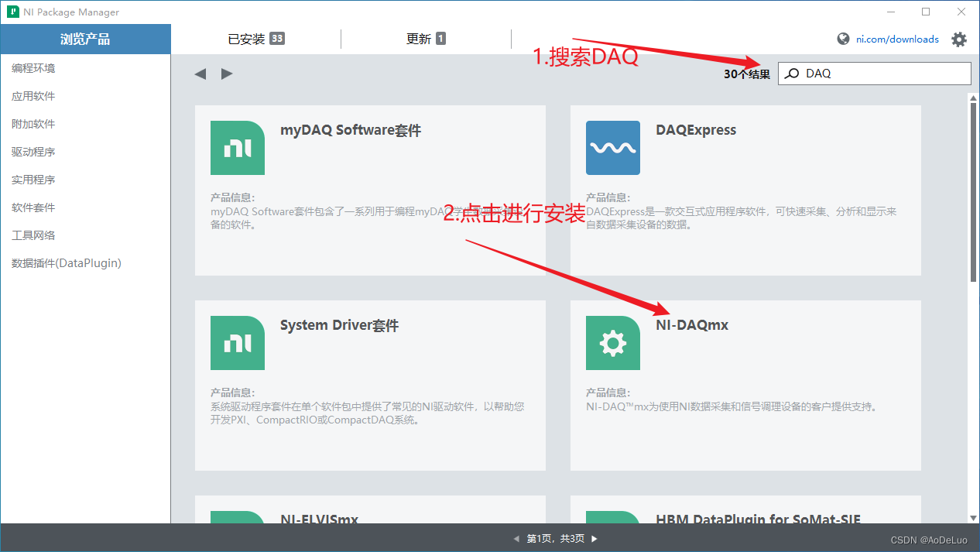This screenshot has width=980, height=552.
Task: Open the myDAQ Software套件 title
Action: coord(351,130)
